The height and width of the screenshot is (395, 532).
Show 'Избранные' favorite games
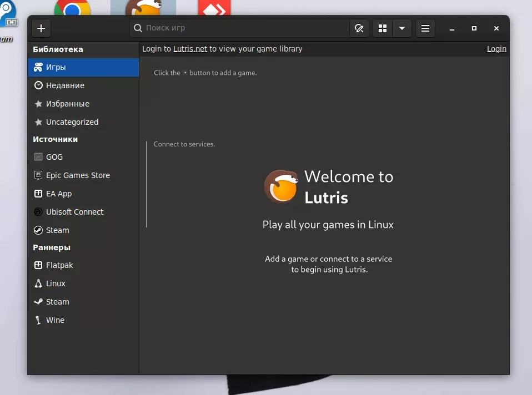click(x=67, y=104)
